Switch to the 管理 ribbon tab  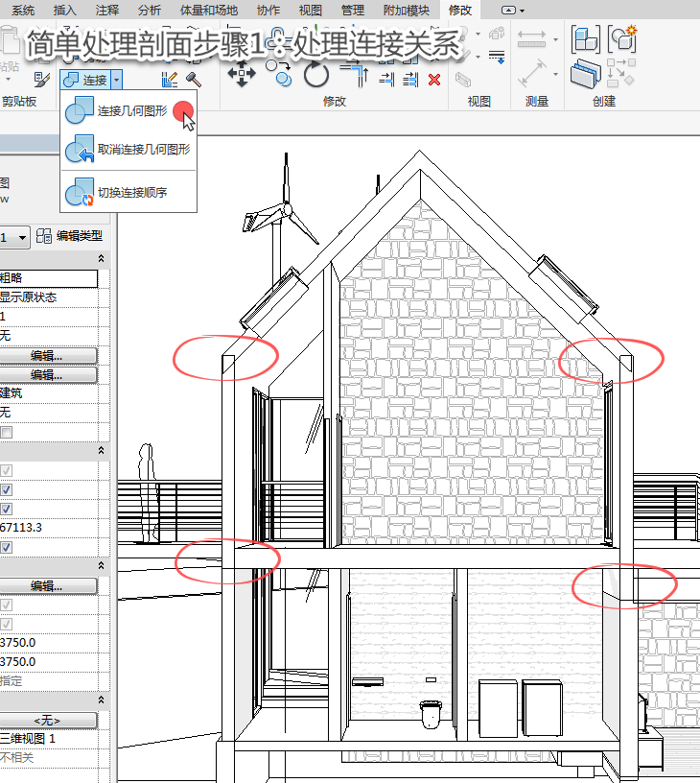(x=353, y=10)
